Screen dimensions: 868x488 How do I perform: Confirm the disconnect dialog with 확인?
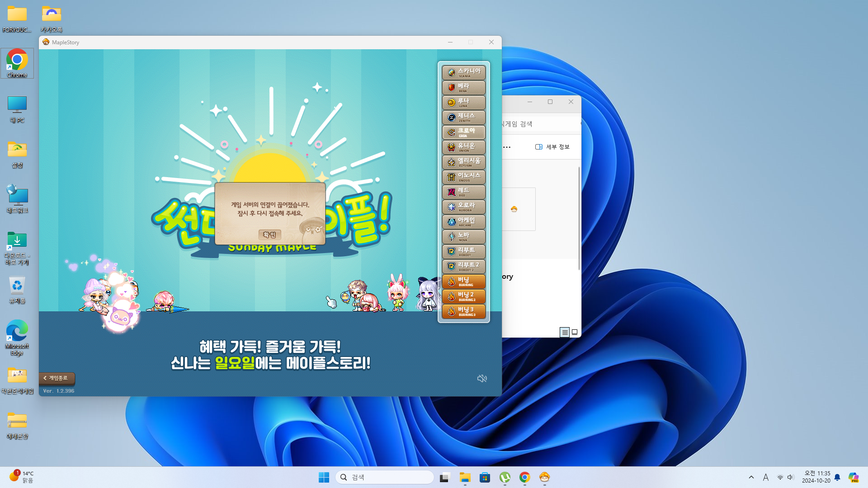point(269,235)
